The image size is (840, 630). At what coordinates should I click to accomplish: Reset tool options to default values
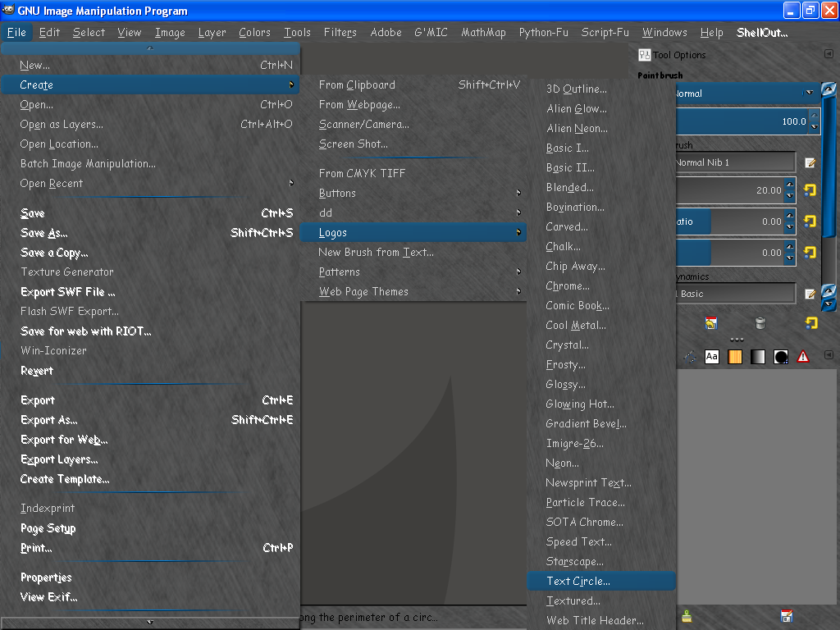point(811,323)
